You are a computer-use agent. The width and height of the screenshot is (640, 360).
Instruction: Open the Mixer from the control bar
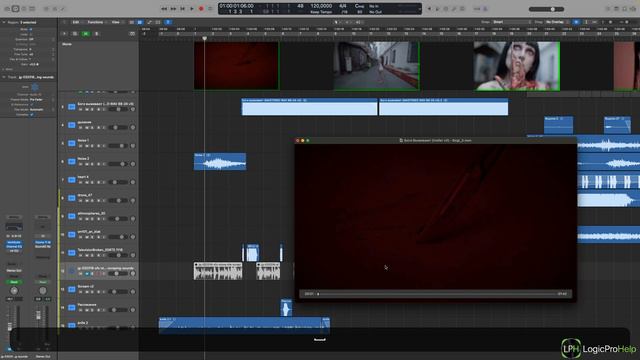(x=54, y=9)
